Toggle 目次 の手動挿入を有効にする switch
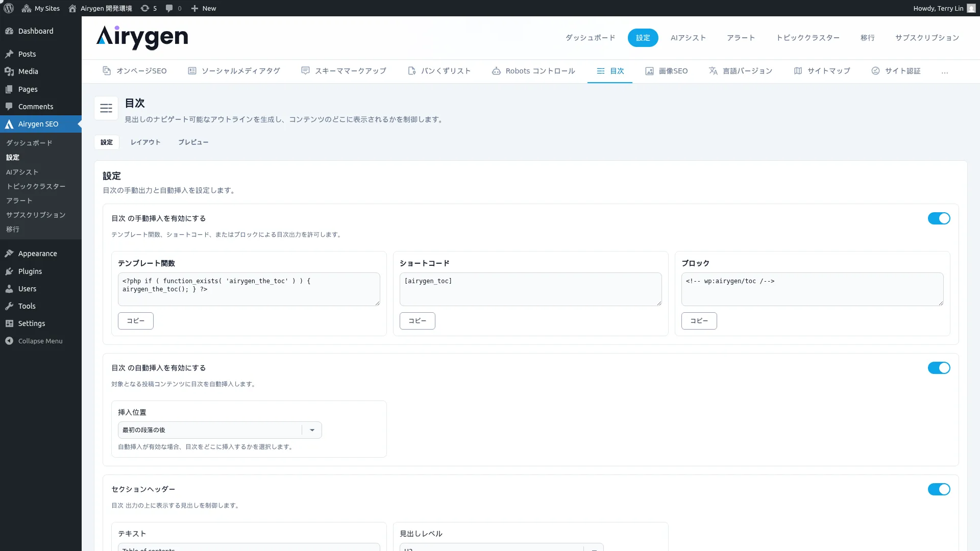This screenshot has height=551, width=980. (939, 218)
